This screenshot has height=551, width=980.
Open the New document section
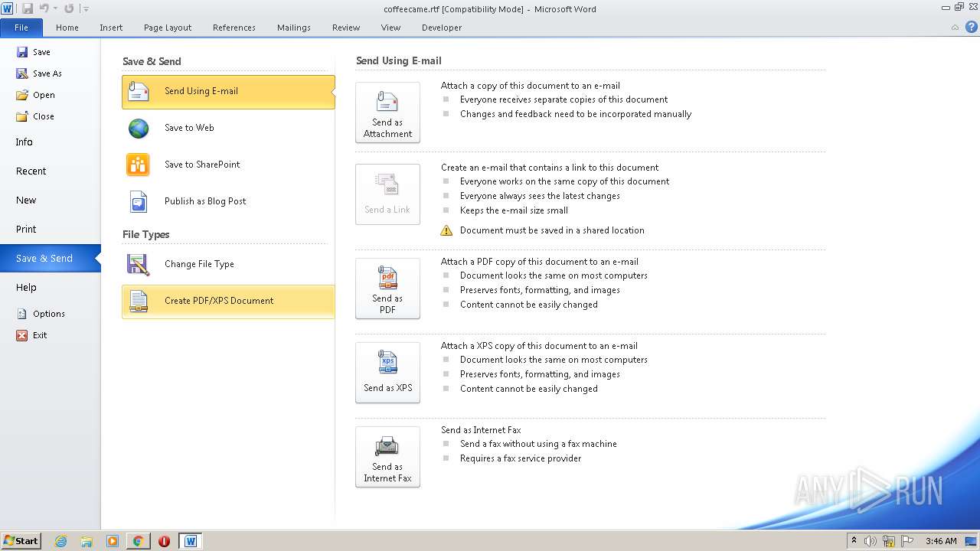[x=26, y=201]
